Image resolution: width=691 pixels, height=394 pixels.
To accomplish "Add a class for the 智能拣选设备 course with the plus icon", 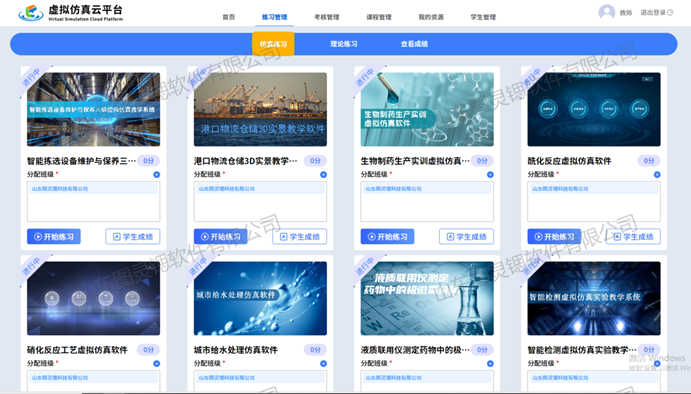I will point(156,175).
